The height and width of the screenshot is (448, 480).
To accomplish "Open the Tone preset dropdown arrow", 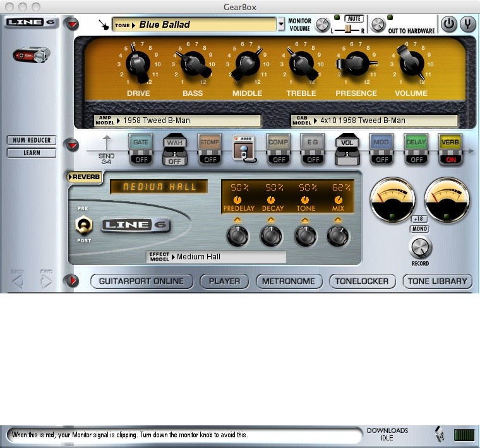I will pos(281,24).
